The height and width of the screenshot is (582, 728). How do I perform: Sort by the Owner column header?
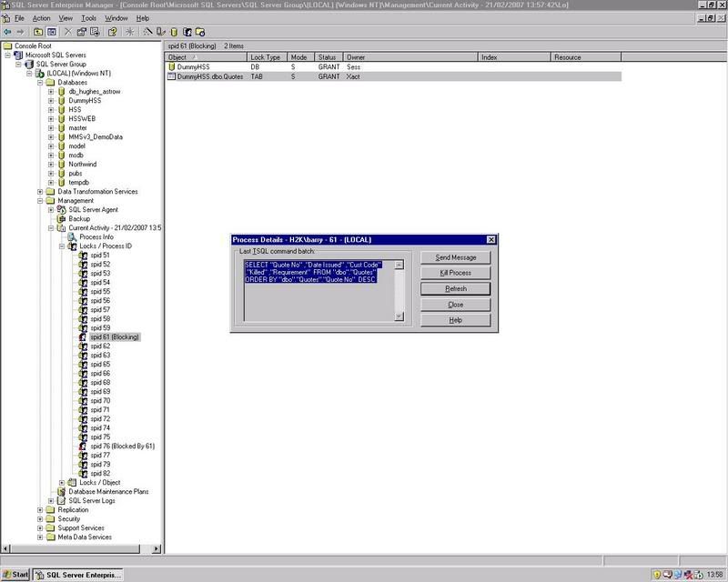[x=410, y=57]
